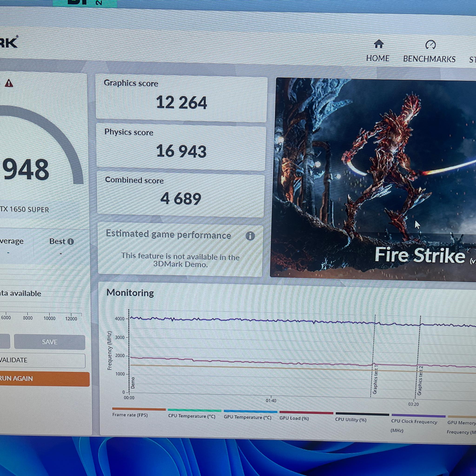Screen dimensions: 476x476
Task: Click the Monitoring section heading
Action: point(130,293)
